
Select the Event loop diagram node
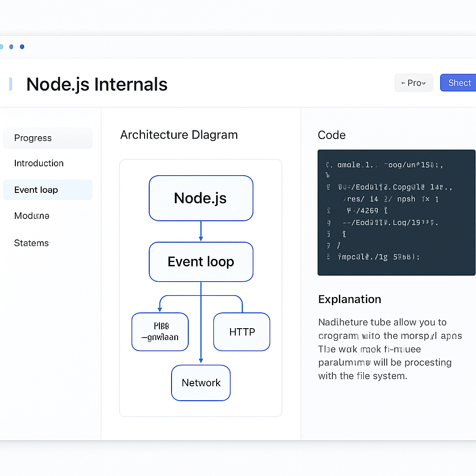coord(201,262)
